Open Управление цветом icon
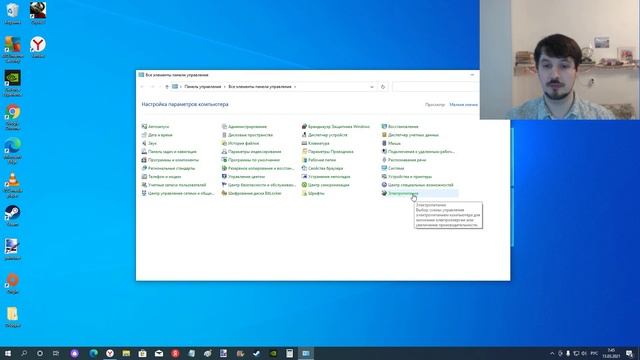The width and height of the screenshot is (640, 360). pos(224,177)
